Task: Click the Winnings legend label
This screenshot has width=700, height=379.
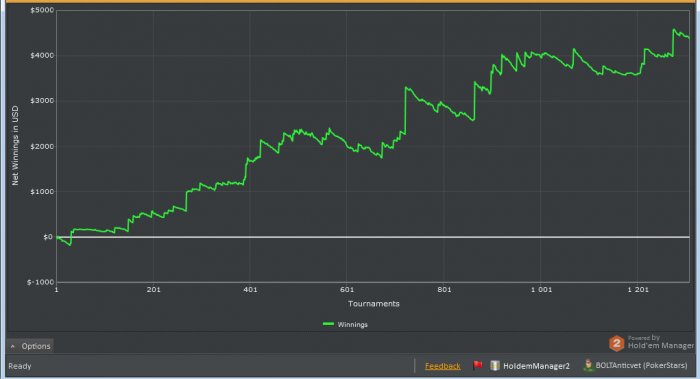Action: pyautogui.click(x=353, y=325)
